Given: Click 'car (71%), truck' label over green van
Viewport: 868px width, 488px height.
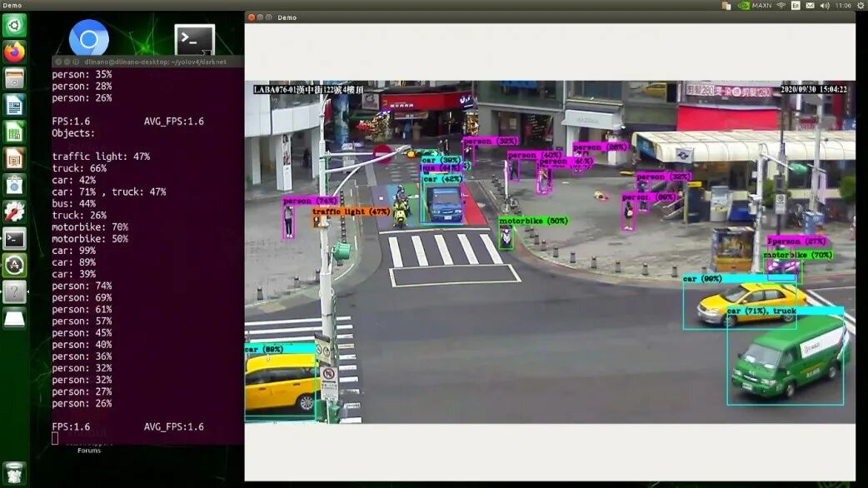Looking at the screenshot, I should pyautogui.click(x=761, y=311).
